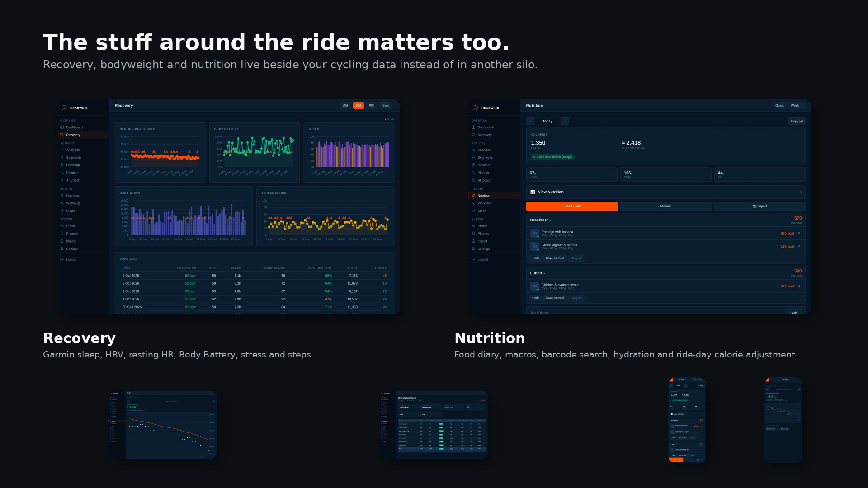Open Settings sliders icon in Recovery window sidebar
Screen dimensions: 868x488
[62, 249]
